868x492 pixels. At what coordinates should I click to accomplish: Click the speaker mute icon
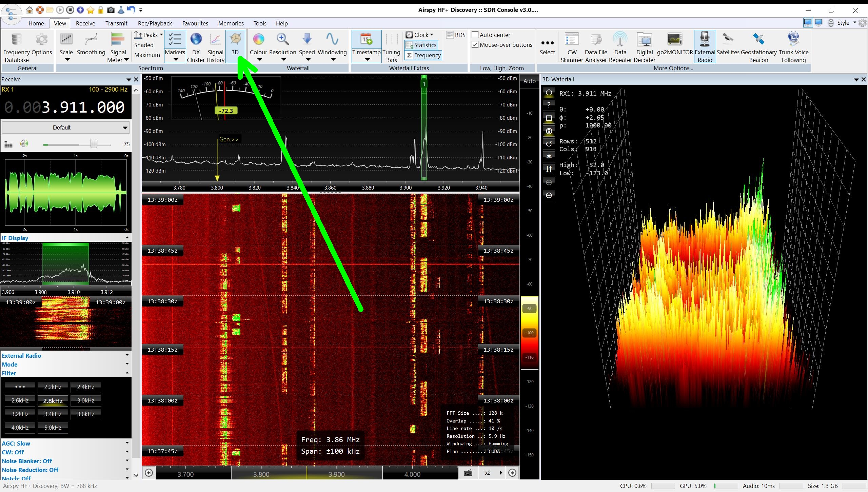tap(23, 144)
